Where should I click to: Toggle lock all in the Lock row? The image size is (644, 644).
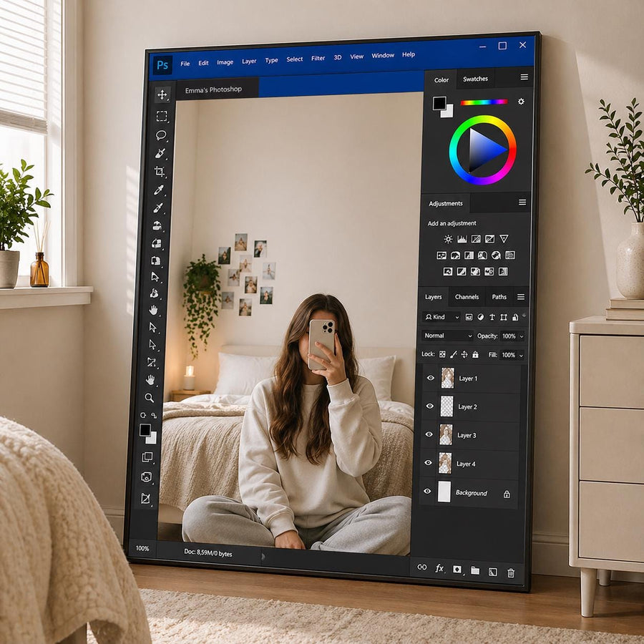[475, 354]
